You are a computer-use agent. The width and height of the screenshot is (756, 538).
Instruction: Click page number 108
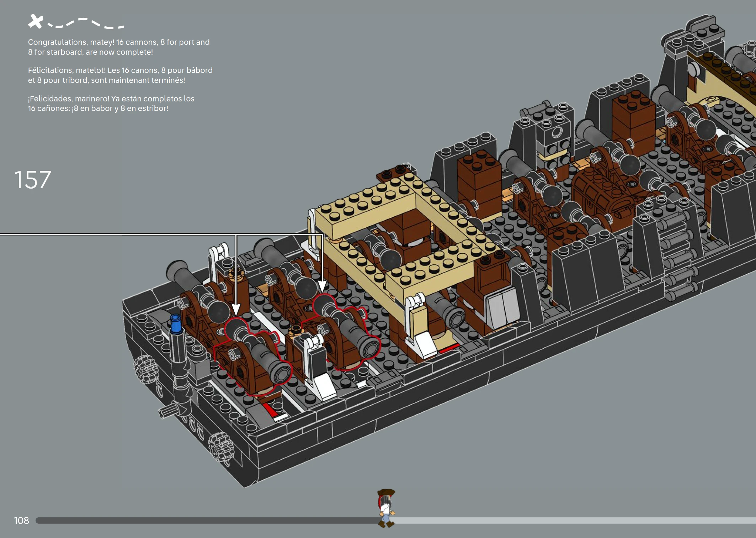click(x=21, y=521)
